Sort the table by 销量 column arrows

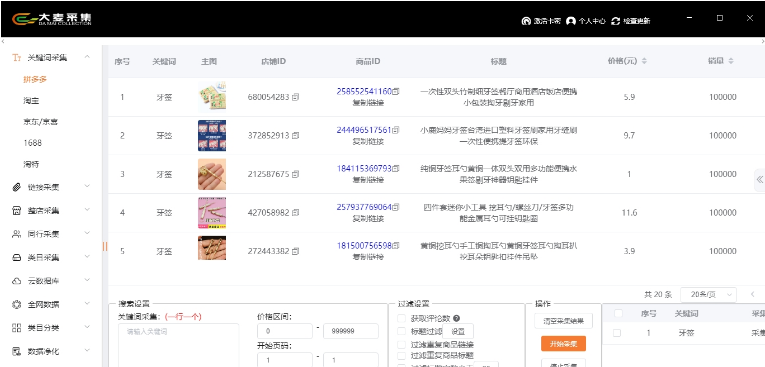click(730, 61)
